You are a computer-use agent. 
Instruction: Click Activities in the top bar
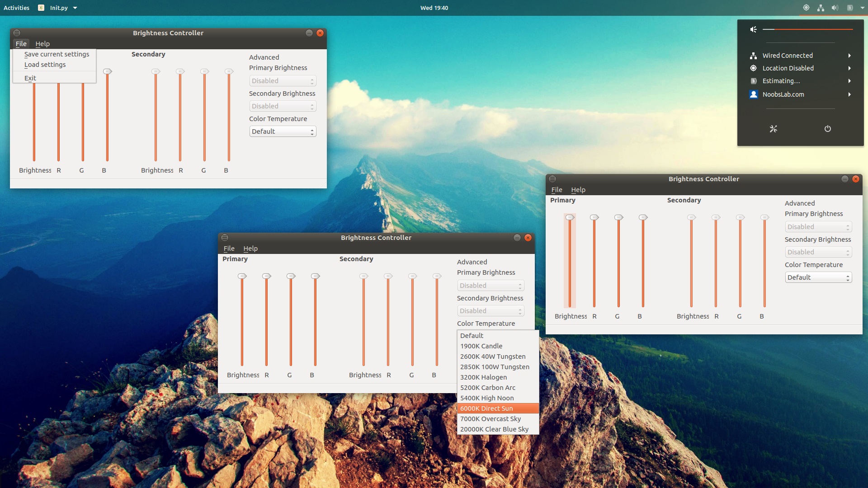16,8
